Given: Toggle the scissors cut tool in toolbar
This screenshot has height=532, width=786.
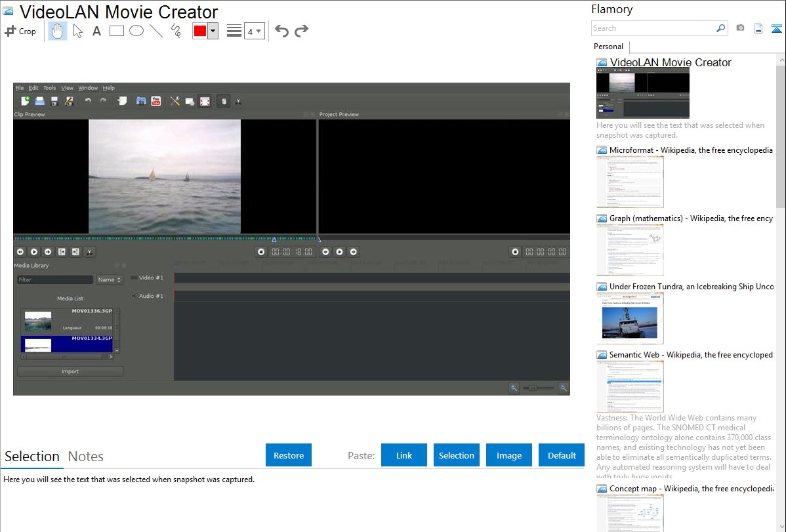Looking at the screenshot, I should (x=238, y=101).
